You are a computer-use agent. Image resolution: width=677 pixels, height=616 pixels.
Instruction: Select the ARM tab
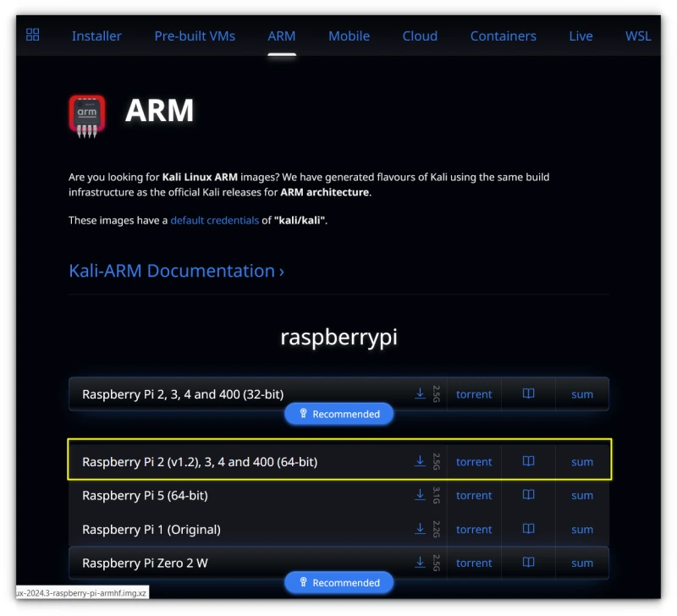(282, 36)
